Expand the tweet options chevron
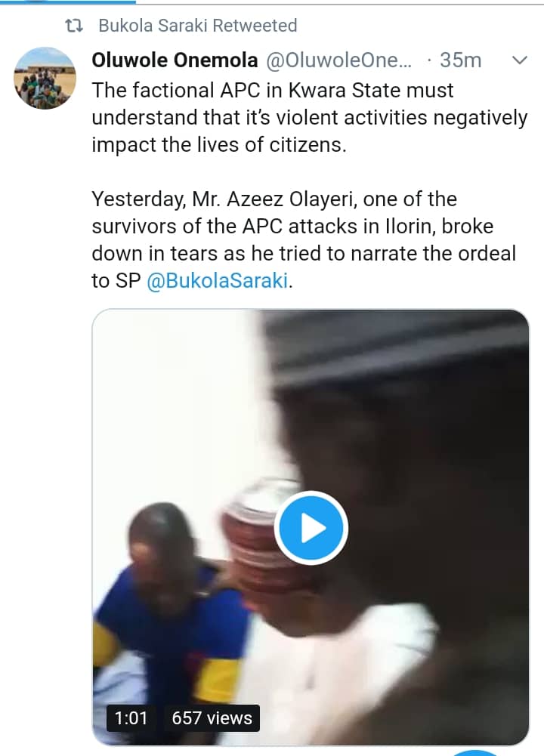The height and width of the screenshot is (756, 544). point(520,60)
